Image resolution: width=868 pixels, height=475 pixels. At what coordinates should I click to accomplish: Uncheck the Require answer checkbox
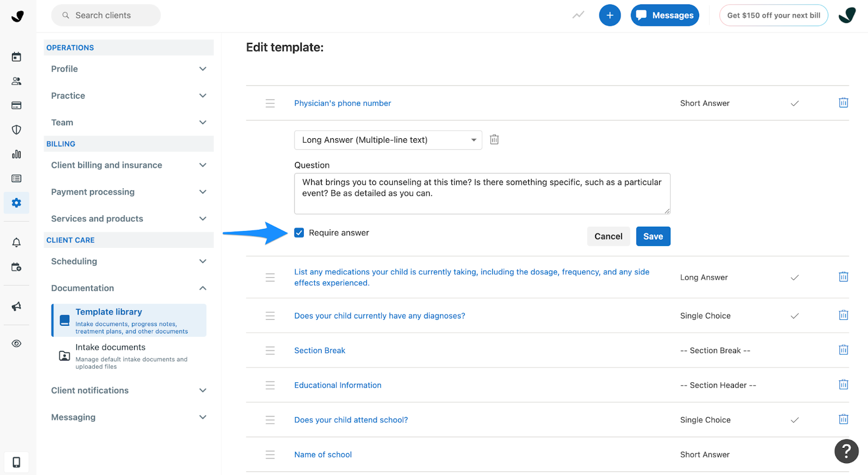coord(299,232)
